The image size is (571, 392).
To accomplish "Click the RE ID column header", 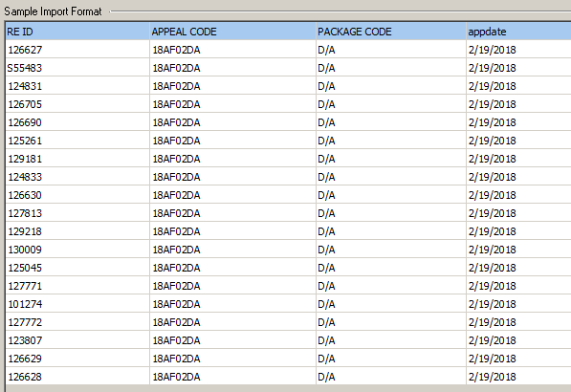I will pyautogui.click(x=77, y=32).
